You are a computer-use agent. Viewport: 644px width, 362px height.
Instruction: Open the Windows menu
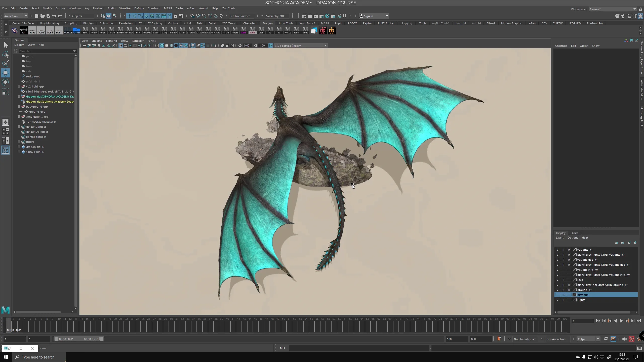pyautogui.click(x=75, y=8)
